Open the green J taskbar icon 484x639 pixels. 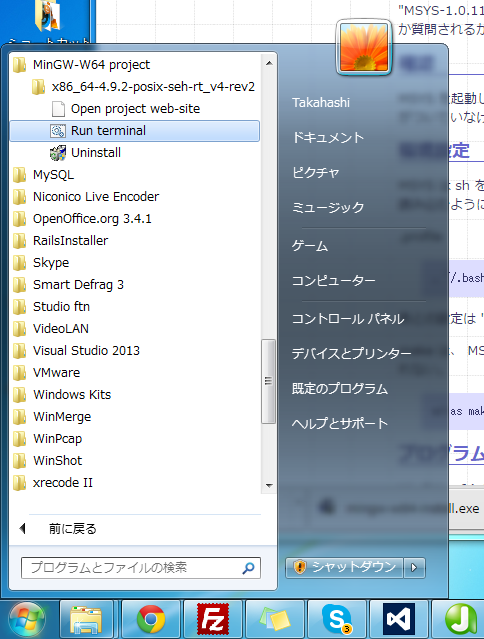[458, 619]
